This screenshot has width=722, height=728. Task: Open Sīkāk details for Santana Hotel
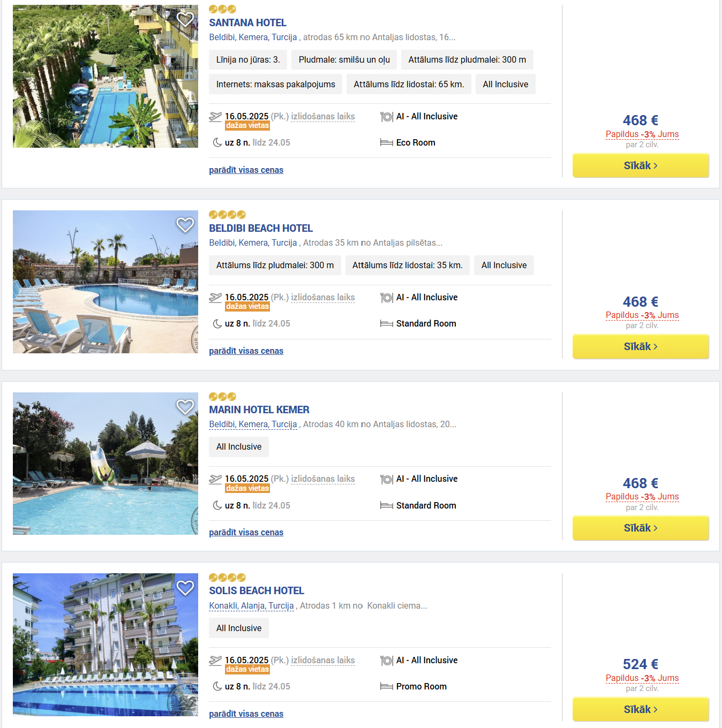tap(641, 165)
